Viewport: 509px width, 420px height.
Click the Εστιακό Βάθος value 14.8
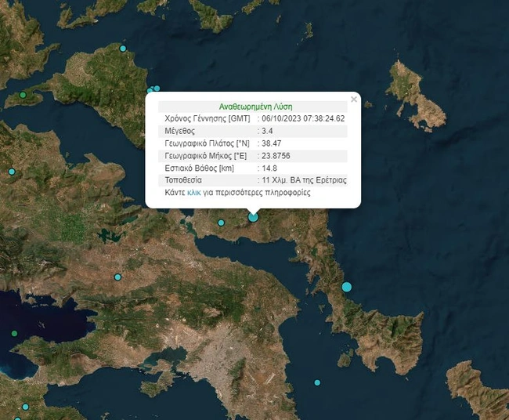(x=269, y=168)
